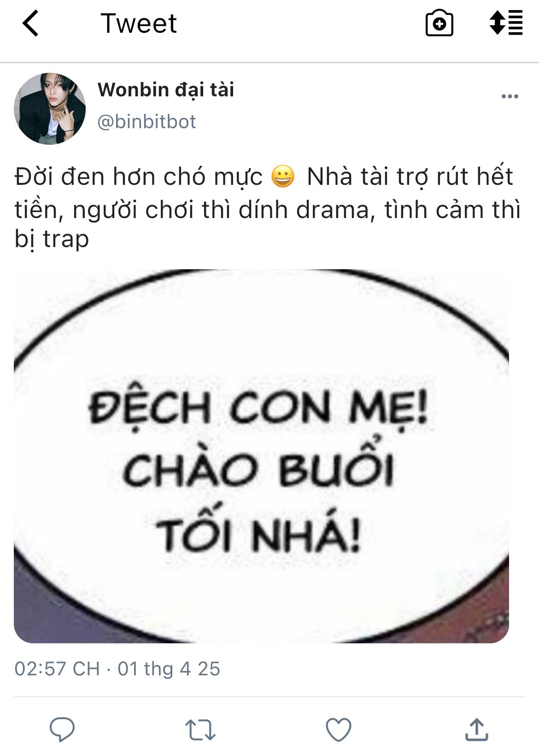
Task: Tap the tweet text about drama
Action: coord(267,207)
